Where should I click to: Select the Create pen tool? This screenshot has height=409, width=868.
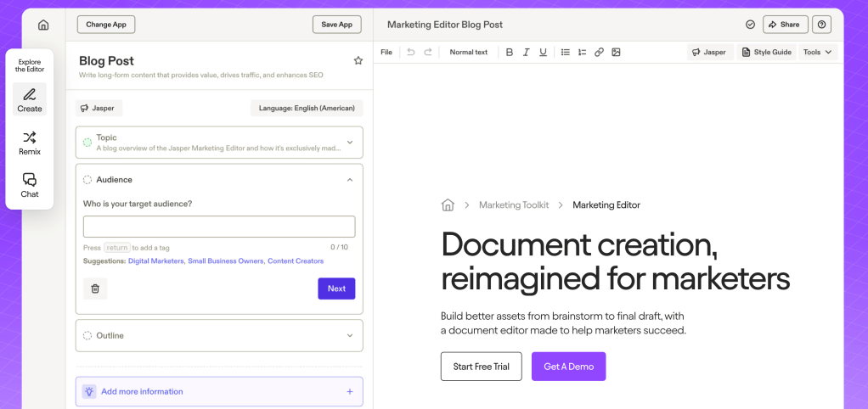pos(30,99)
